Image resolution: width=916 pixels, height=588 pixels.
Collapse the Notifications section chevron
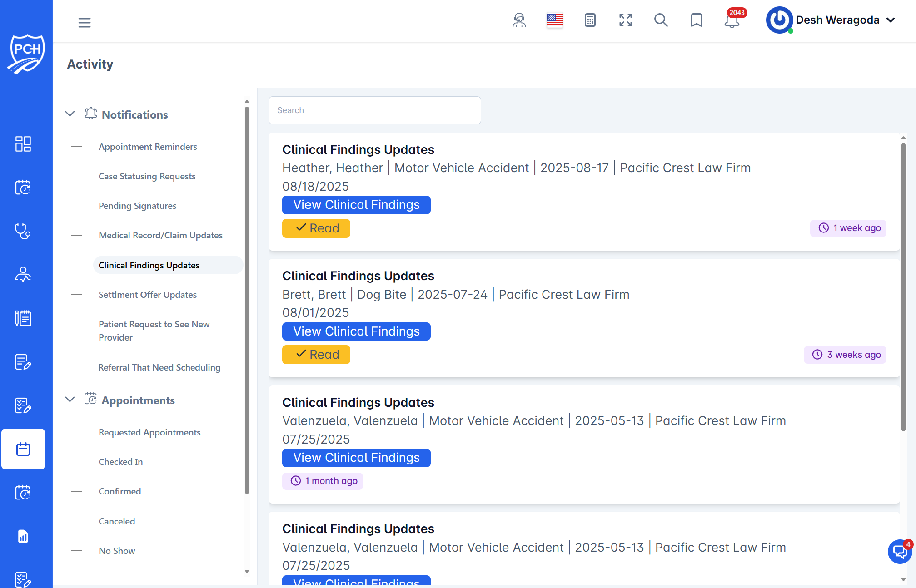point(70,114)
